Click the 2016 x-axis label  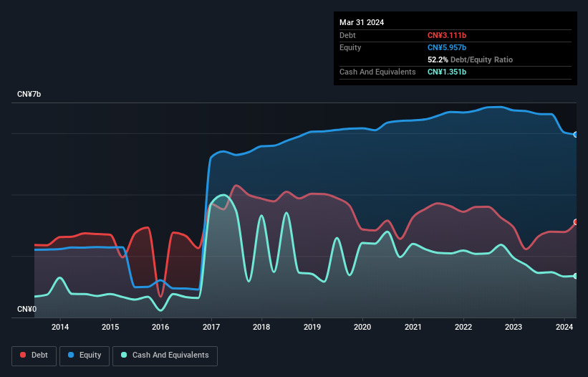(x=160, y=327)
